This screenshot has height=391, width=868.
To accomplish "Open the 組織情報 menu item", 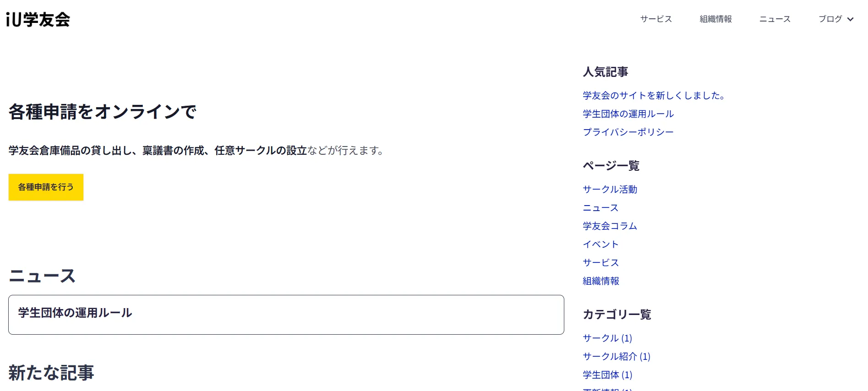I will 715,19.
